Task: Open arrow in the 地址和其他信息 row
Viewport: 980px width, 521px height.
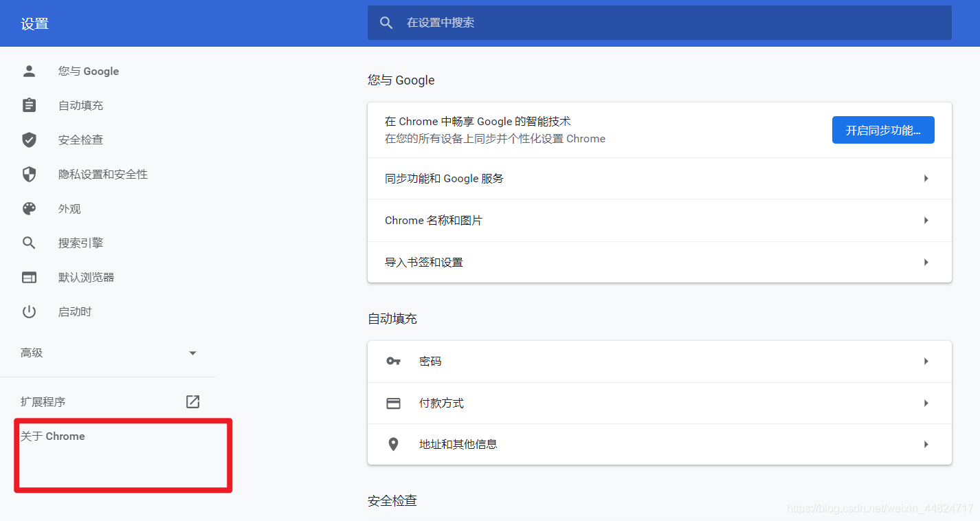Action: coord(926,444)
